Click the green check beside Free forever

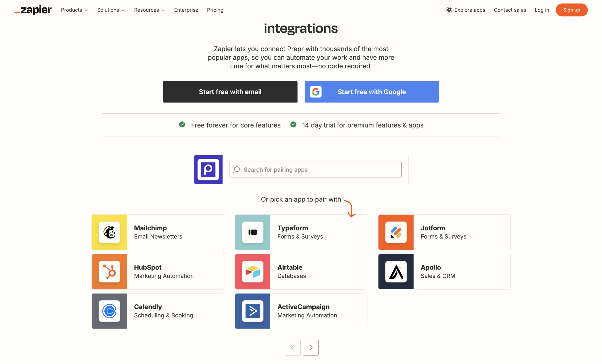tap(182, 125)
